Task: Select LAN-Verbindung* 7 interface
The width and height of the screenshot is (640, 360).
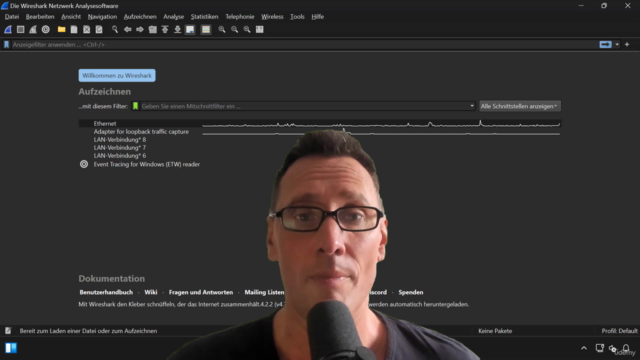Action: pos(120,148)
